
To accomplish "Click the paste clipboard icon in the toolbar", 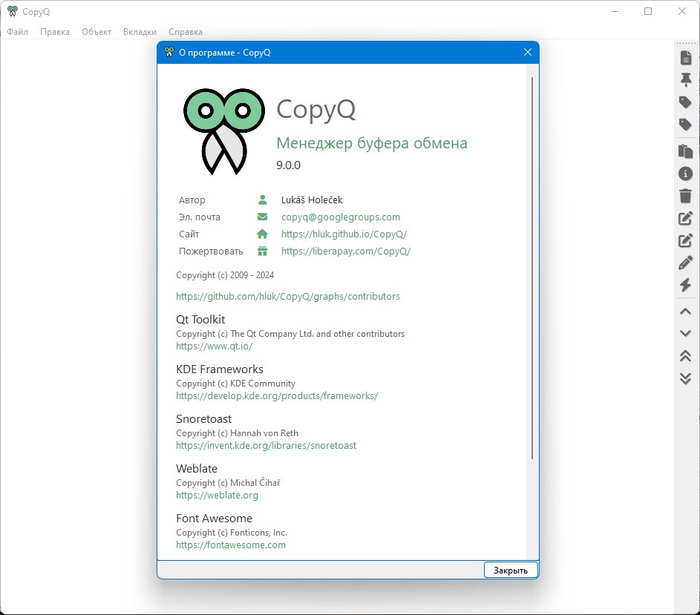I will pyautogui.click(x=686, y=151).
